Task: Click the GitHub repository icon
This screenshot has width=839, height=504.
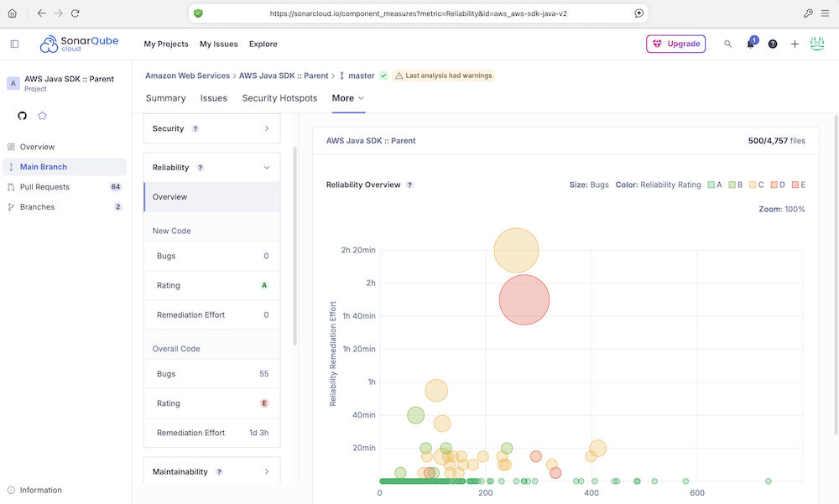Action: [x=23, y=116]
